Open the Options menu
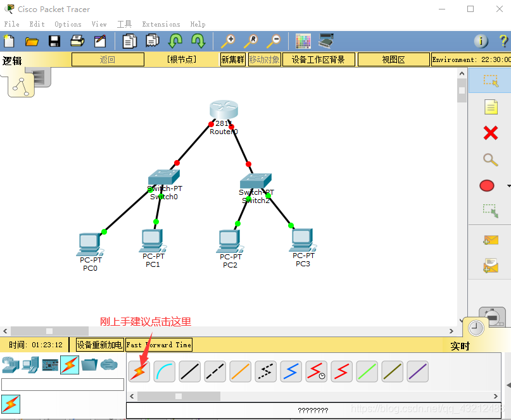Image resolution: width=511 pixels, height=420 pixels. pos(68,24)
